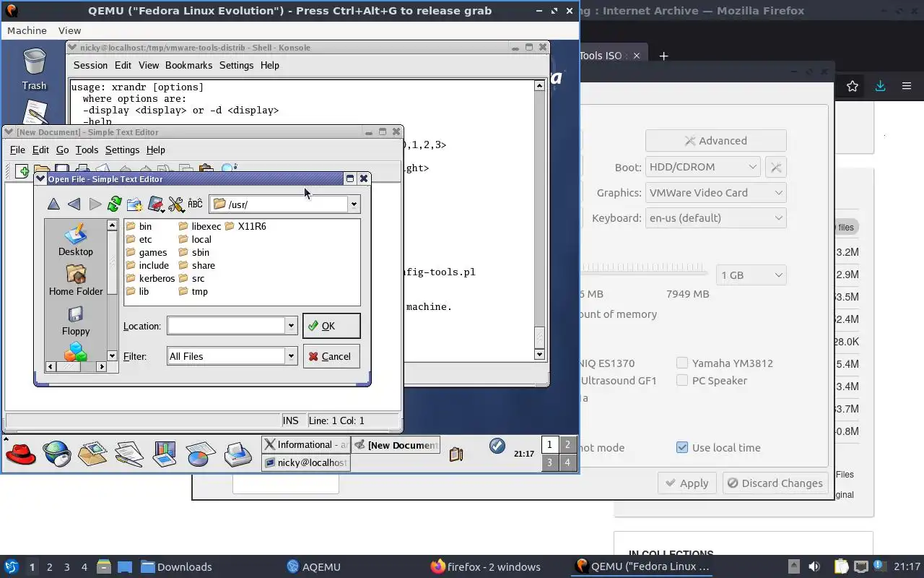Viewport: 924px width, 578px height.
Task: Toggle the Use local time checkbox
Action: 682,447
